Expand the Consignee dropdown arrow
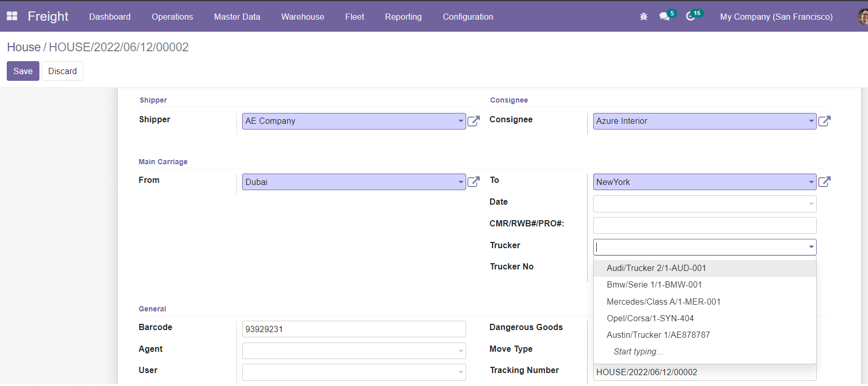This screenshot has height=386, width=868. point(811,121)
